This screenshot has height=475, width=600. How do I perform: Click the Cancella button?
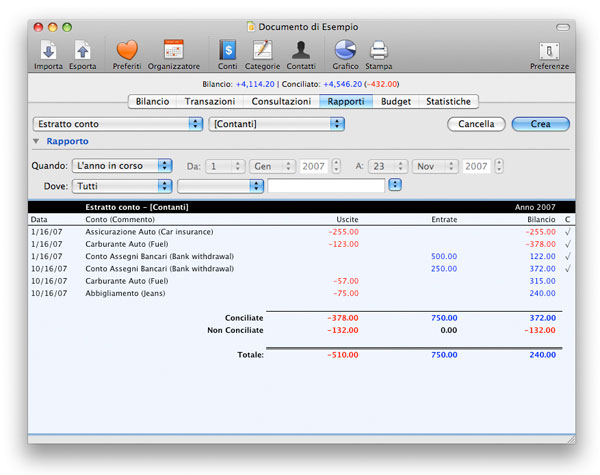[x=476, y=124]
